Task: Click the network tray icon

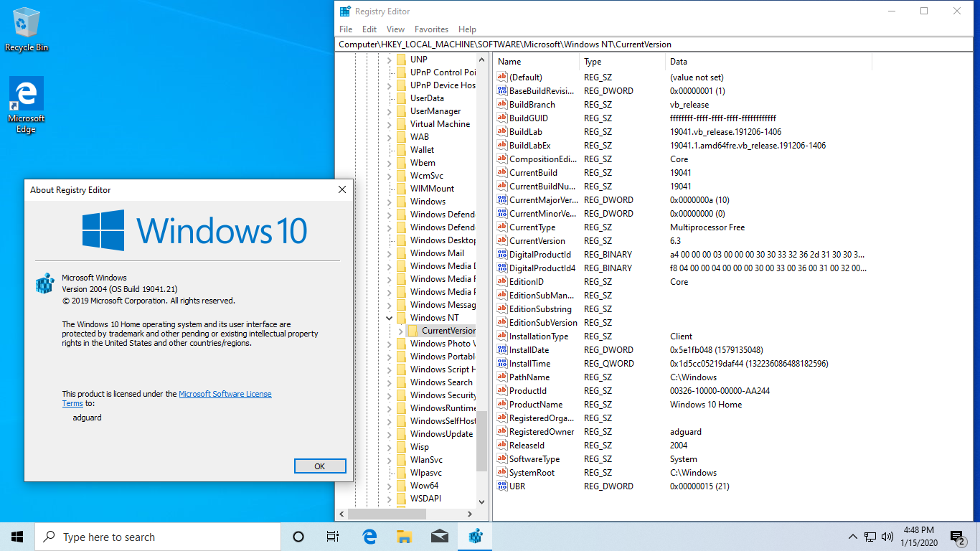Action: point(870,537)
